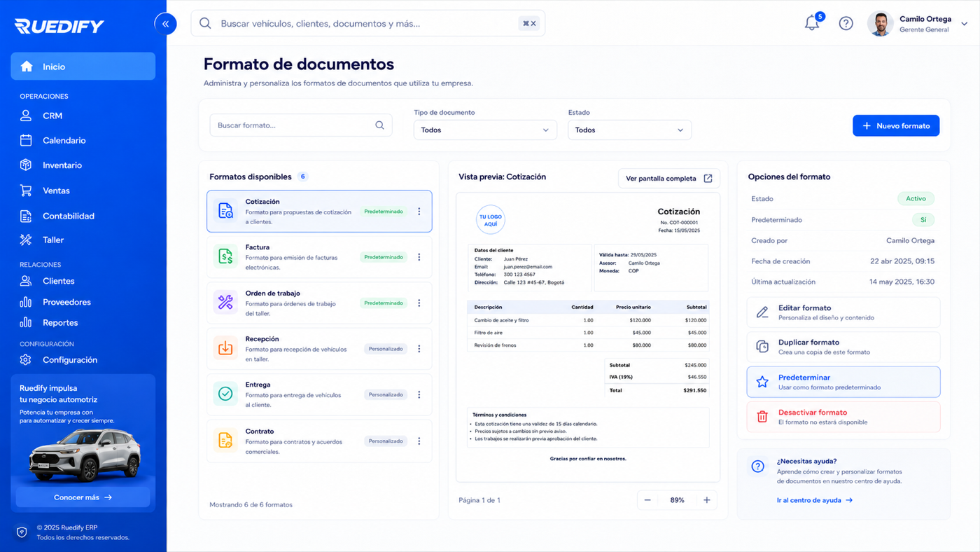Click the Factura document icon
The width and height of the screenshot is (980, 552).
click(x=225, y=257)
